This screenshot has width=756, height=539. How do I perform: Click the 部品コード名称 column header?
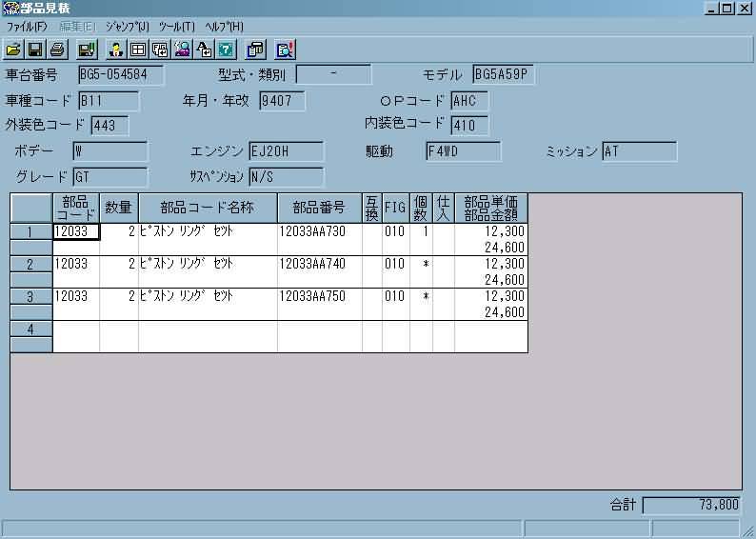click(x=208, y=209)
